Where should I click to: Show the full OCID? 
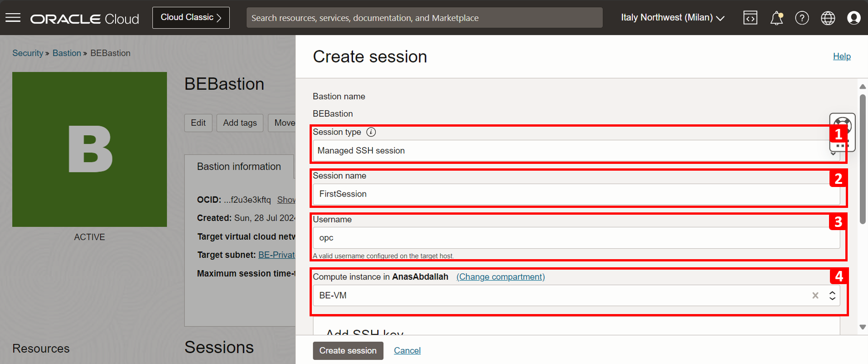286,200
